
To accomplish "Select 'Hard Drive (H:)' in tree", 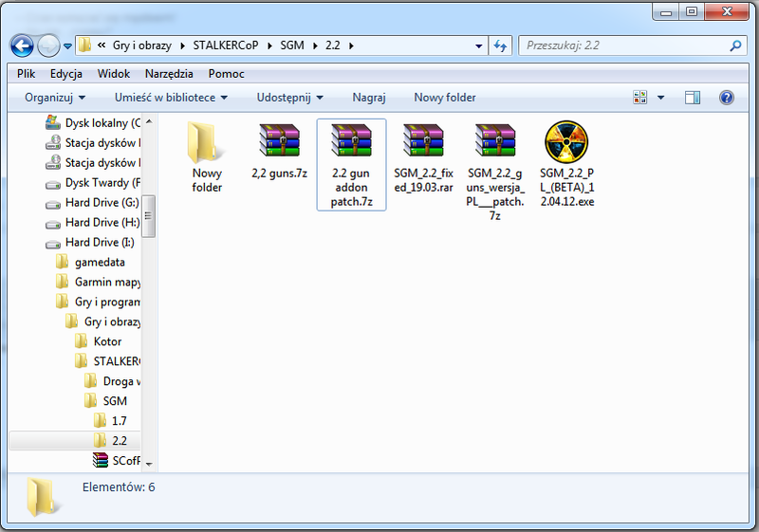I will click(x=92, y=222).
